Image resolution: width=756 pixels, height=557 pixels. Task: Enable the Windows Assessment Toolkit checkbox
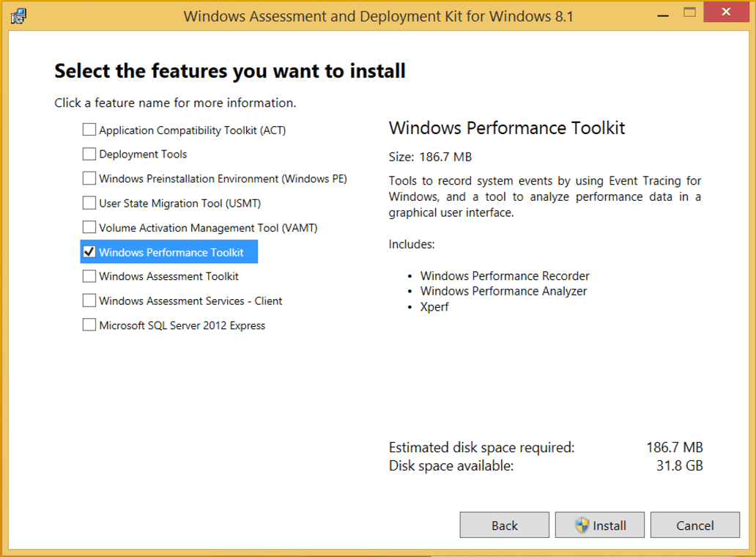[89, 276]
